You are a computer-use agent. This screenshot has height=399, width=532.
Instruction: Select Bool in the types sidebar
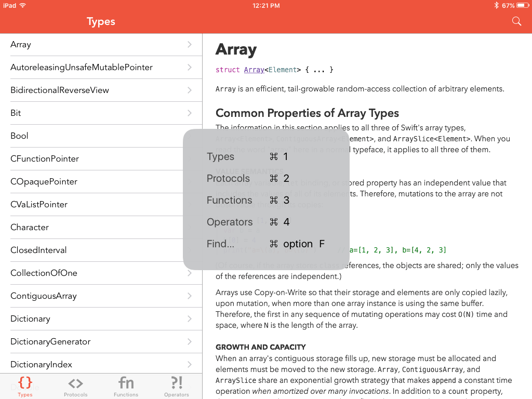[19, 136]
